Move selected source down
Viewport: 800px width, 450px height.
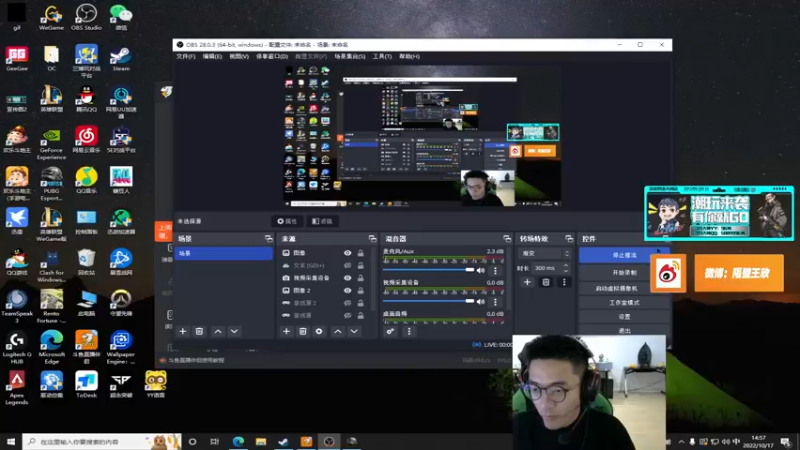[354, 332]
